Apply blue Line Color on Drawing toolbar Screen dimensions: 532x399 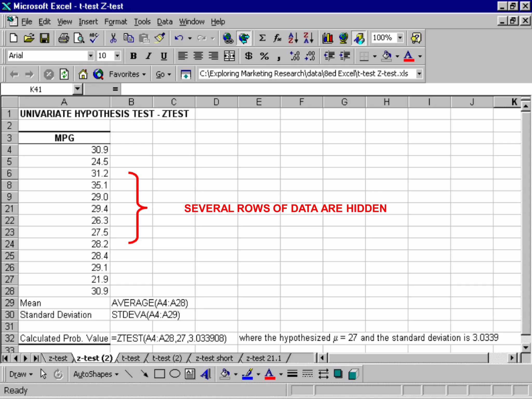click(x=247, y=374)
